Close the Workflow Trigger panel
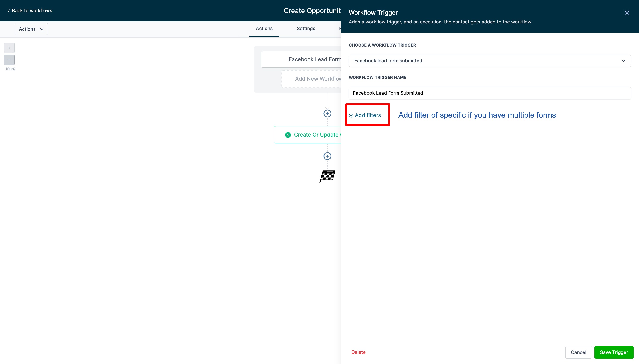 click(x=627, y=13)
